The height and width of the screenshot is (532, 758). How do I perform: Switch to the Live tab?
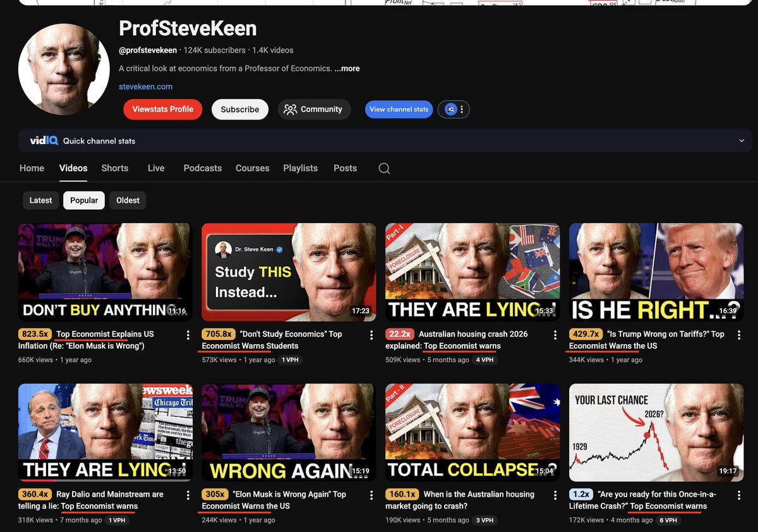156,168
